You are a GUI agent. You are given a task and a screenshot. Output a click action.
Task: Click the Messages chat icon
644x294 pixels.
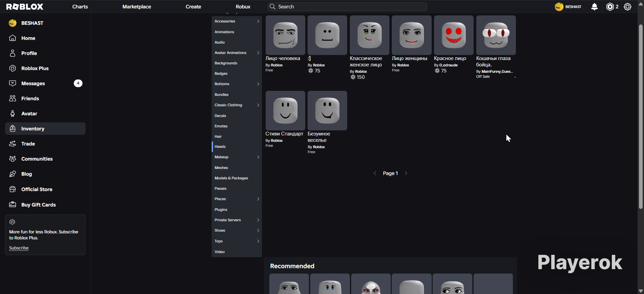point(13,83)
